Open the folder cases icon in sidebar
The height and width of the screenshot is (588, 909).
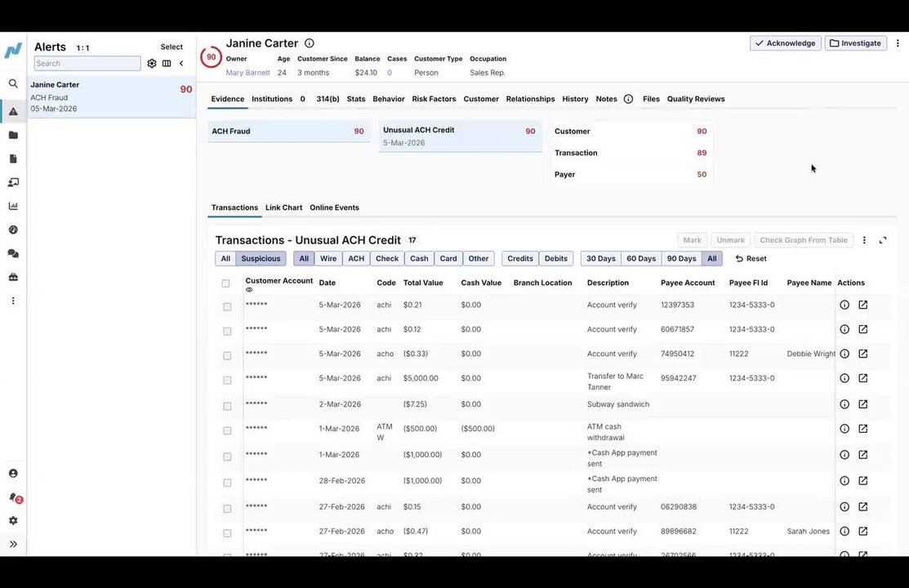(x=13, y=135)
